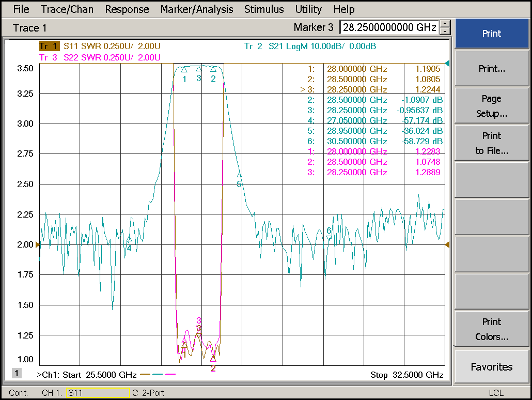
Task: Open Print Colors... softkey
Action: (491, 329)
